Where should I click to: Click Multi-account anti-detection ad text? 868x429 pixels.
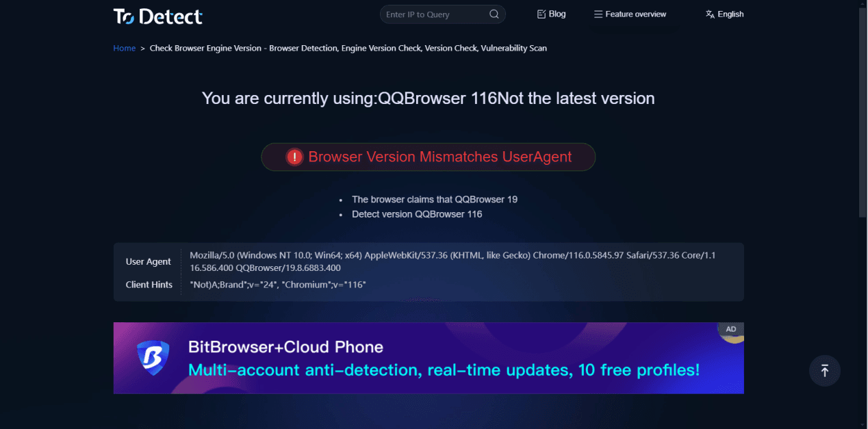tap(444, 370)
